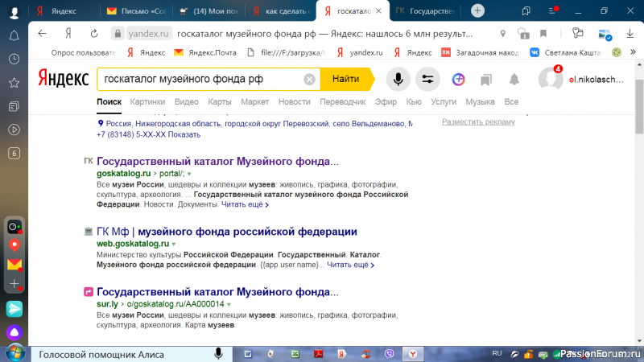
Task: Switch to Переводчик search tab
Action: click(x=343, y=102)
